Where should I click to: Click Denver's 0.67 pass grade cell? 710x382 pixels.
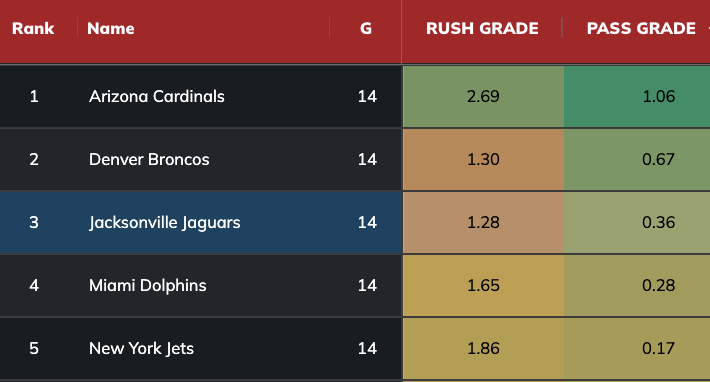click(637, 159)
